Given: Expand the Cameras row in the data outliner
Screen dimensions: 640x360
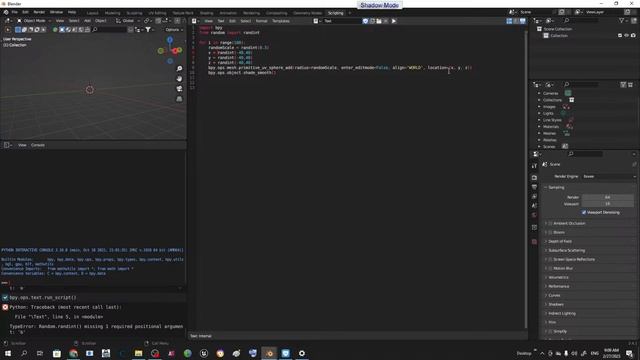Looking at the screenshot, I should 539,93.
